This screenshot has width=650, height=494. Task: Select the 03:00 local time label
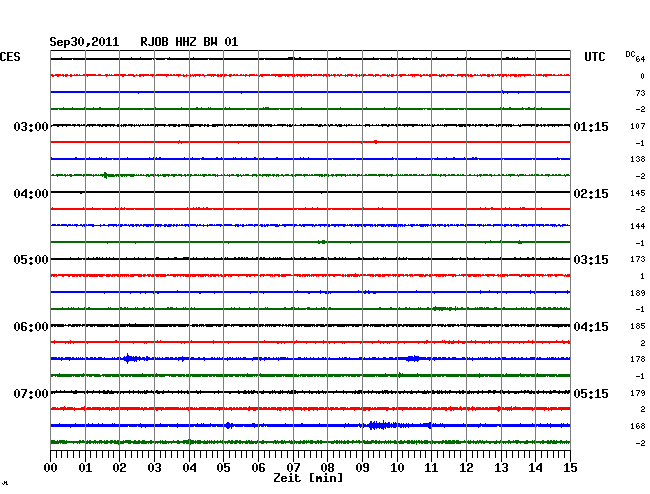click(x=31, y=126)
